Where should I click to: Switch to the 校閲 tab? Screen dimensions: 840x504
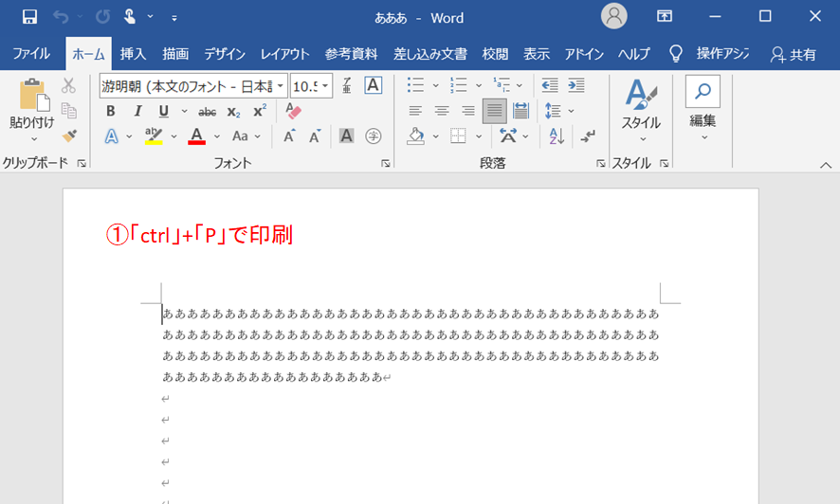(x=495, y=54)
